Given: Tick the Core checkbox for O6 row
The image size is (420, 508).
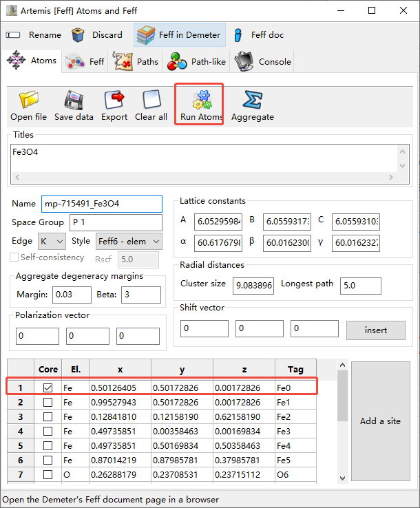Looking at the screenshot, I should [x=48, y=474].
